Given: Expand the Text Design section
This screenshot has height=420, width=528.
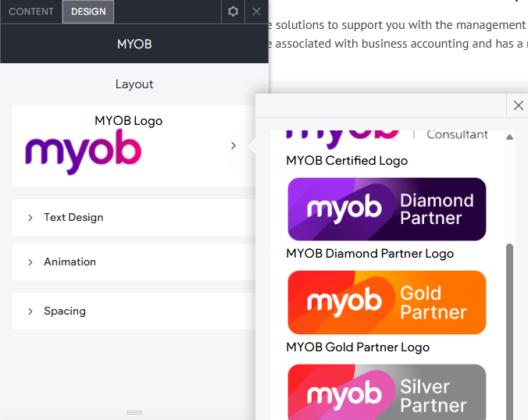Looking at the screenshot, I should coord(134,217).
